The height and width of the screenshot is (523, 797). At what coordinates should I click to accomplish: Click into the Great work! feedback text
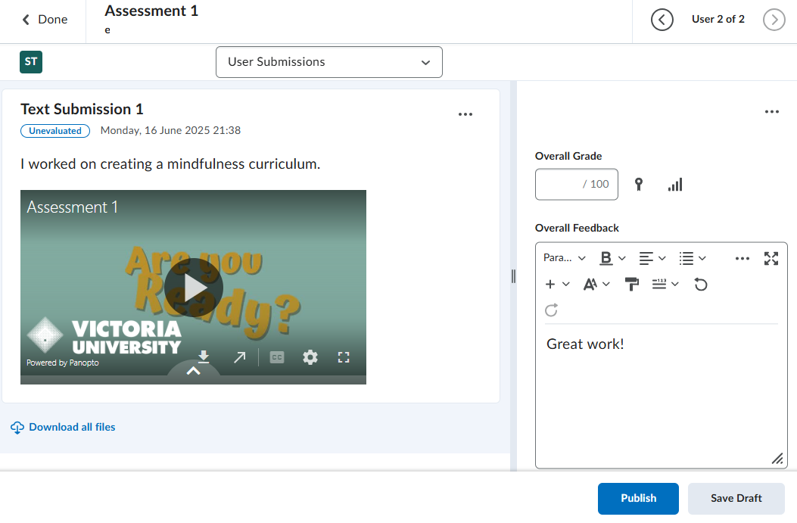585,344
